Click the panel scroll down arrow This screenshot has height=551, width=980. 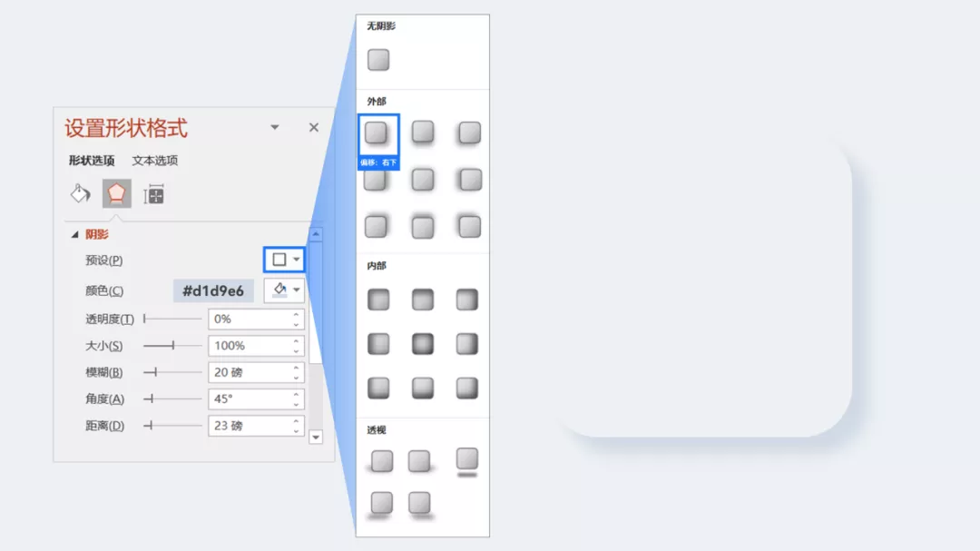tap(316, 438)
